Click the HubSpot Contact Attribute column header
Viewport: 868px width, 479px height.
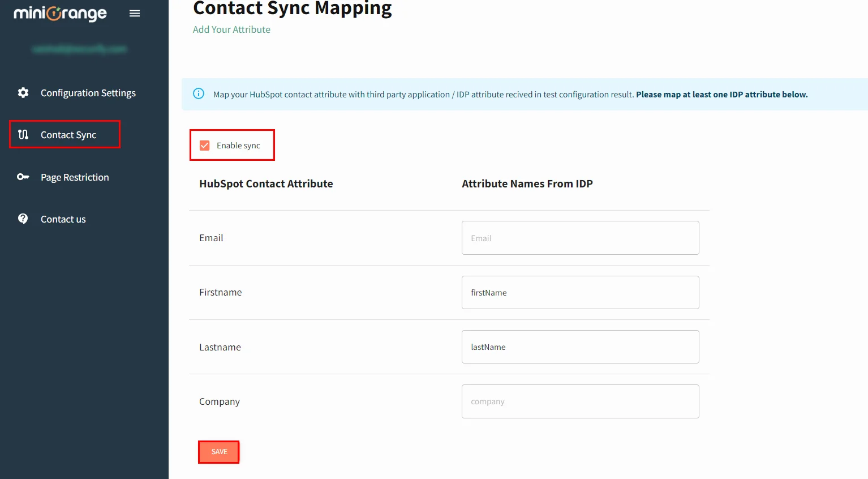[266, 183]
